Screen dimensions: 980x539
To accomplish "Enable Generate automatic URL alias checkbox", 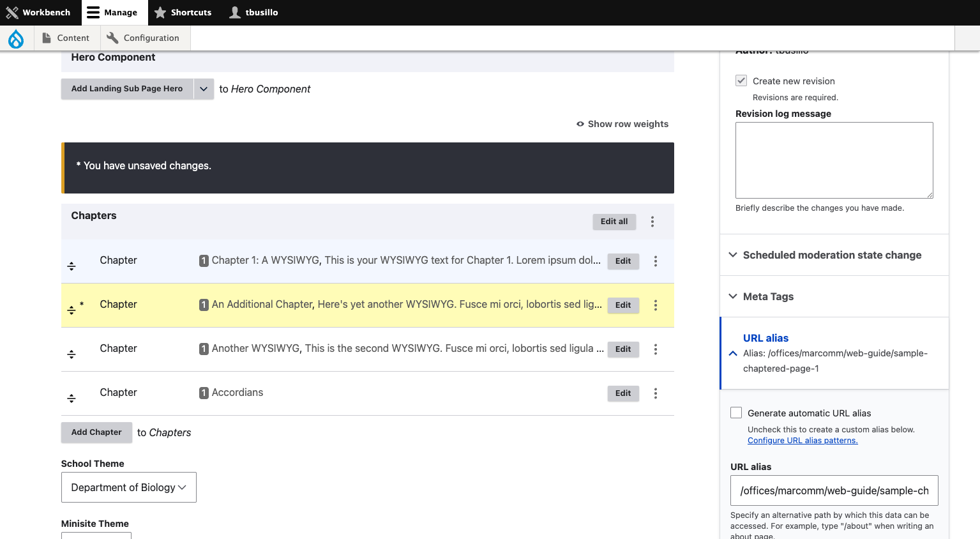I will tap(736, 413).
